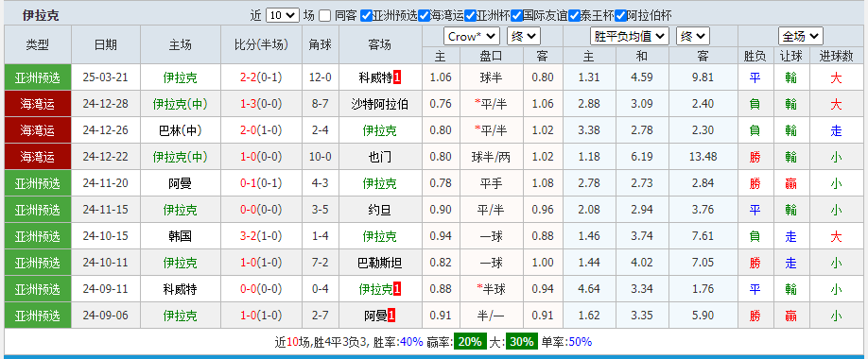
Task: Click home team 阿曼 in 24-11-20 row
Action: pyautogui.click(x=180, y=183)
